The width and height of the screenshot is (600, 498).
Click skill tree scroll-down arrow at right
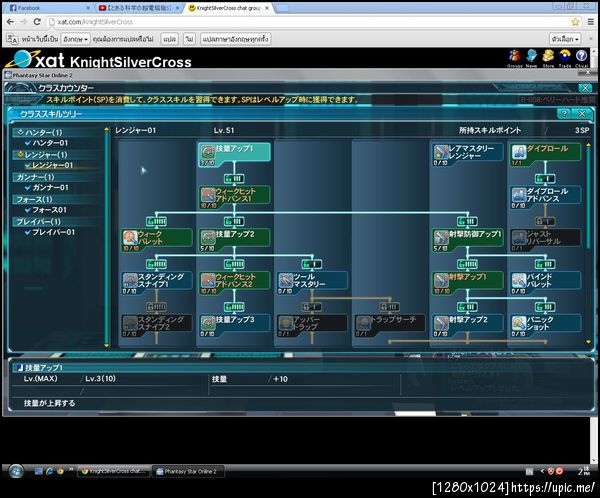click(x=589, y=342)
